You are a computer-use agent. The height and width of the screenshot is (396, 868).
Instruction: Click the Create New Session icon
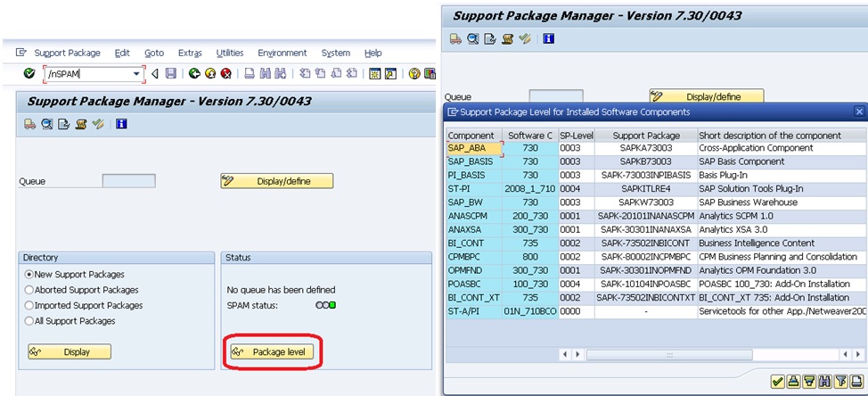pos(375,73)
